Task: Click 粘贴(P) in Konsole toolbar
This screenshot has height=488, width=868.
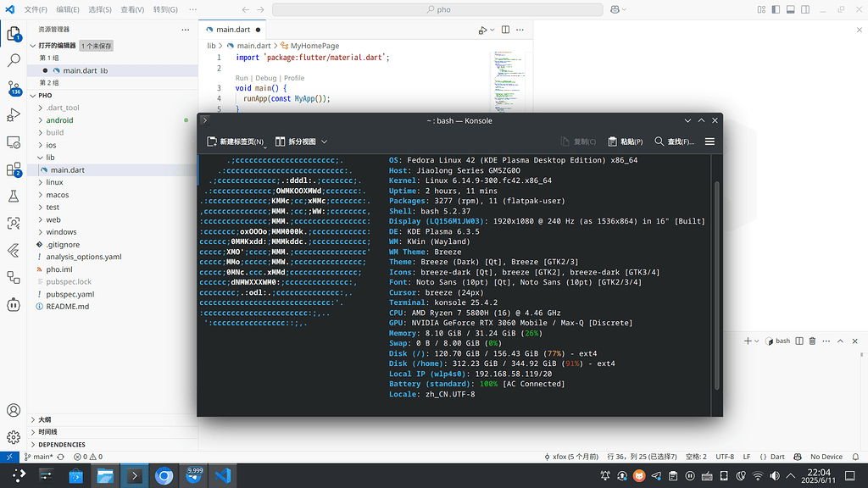Action: [626, 141]
